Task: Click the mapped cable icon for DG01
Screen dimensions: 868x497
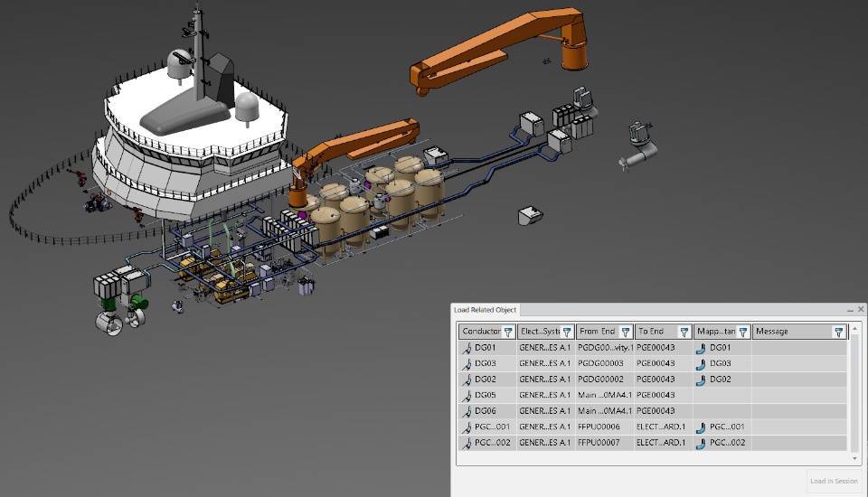Action: pos(701,348)
